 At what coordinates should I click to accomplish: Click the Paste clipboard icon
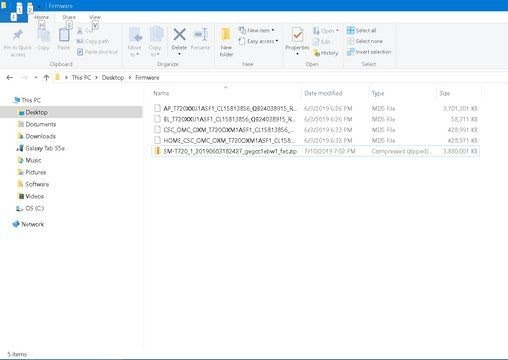pyautogui.click(x=64, y=35)
